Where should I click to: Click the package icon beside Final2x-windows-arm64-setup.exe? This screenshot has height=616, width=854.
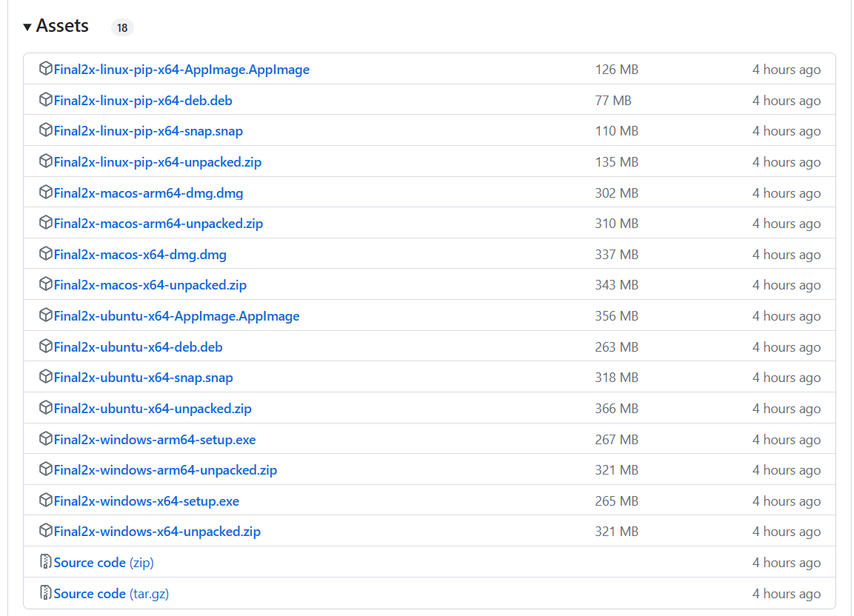pyautogui.click(x=46, y=439)
